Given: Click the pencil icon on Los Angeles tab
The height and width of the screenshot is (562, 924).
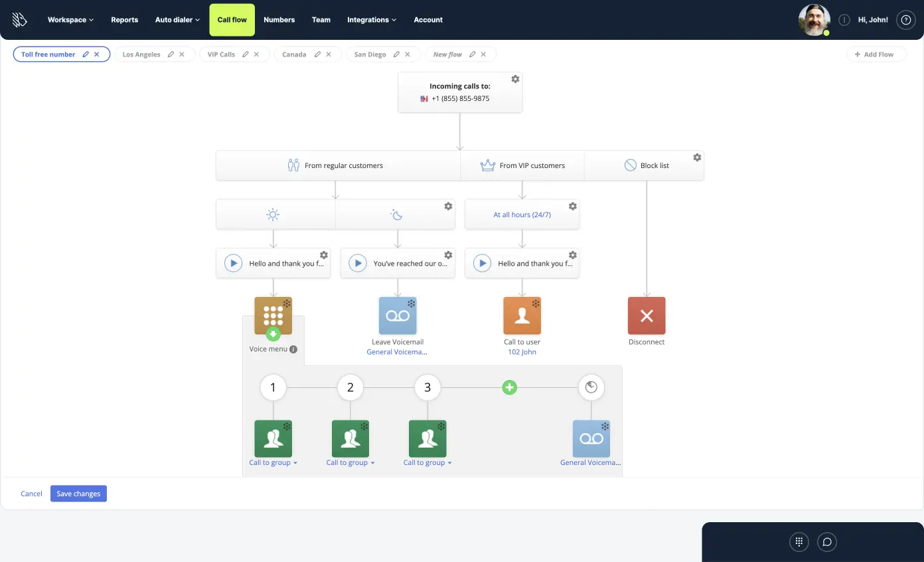Looking at the screenshot, I should click(x=171, y=54).
